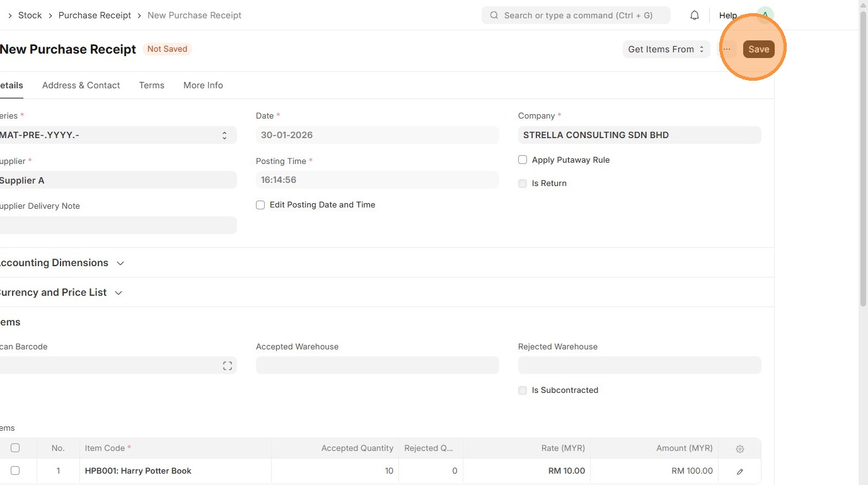Select the Harry Potter Book row checkbox

[x=15, y=470]
